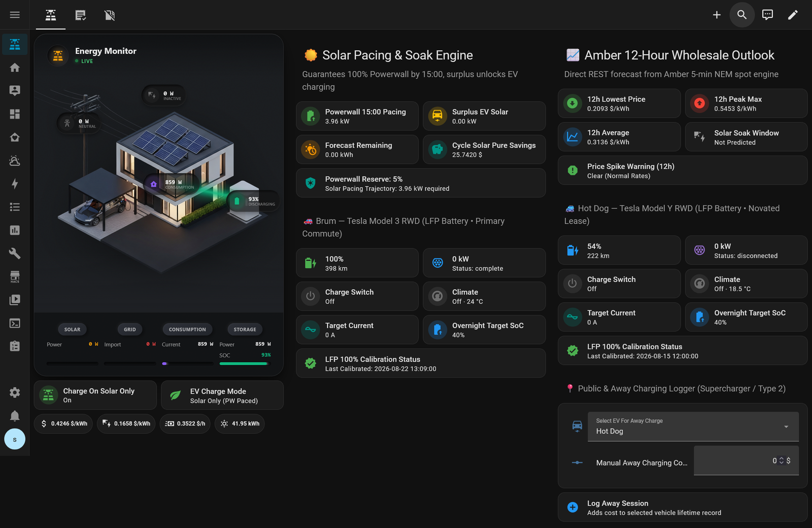Click the Powerwall Reserve shield icon

point(311,183)
